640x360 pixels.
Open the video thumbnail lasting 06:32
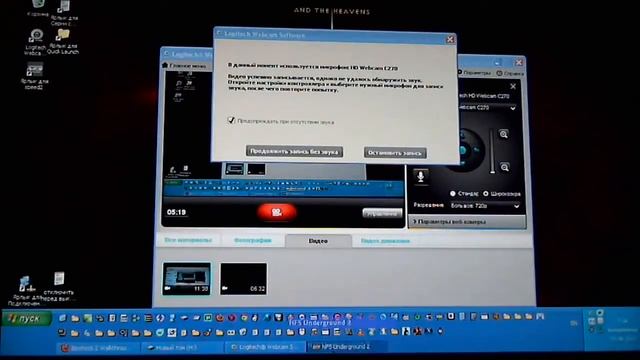[243, 279]
